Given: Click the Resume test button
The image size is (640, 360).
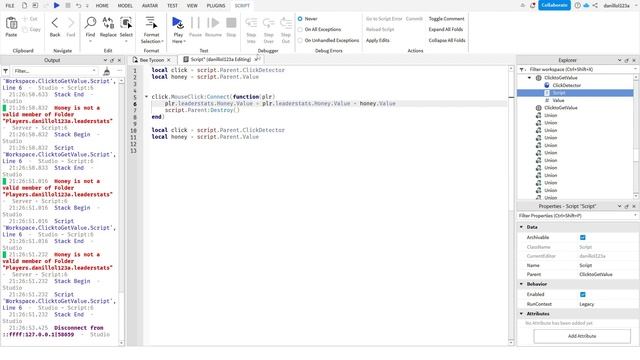Looking at the screenshot, I should (213, 23).
